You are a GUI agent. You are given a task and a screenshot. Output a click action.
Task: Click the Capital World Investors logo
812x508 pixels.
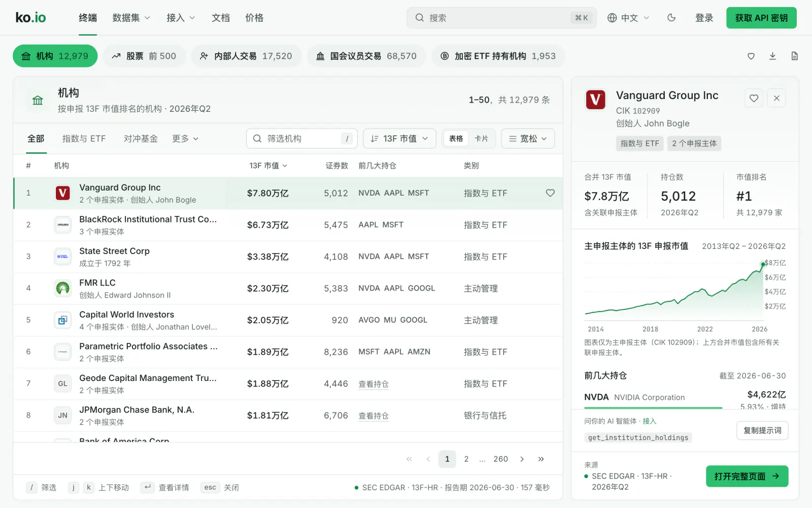pyautogui.click(x=63, y=320)
